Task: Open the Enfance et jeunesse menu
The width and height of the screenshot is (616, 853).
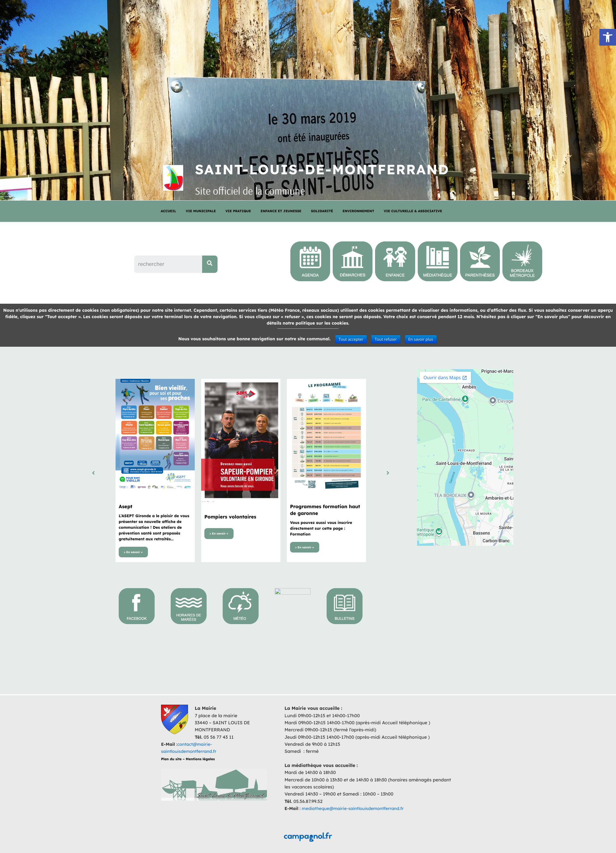Action: pos(281,211)
